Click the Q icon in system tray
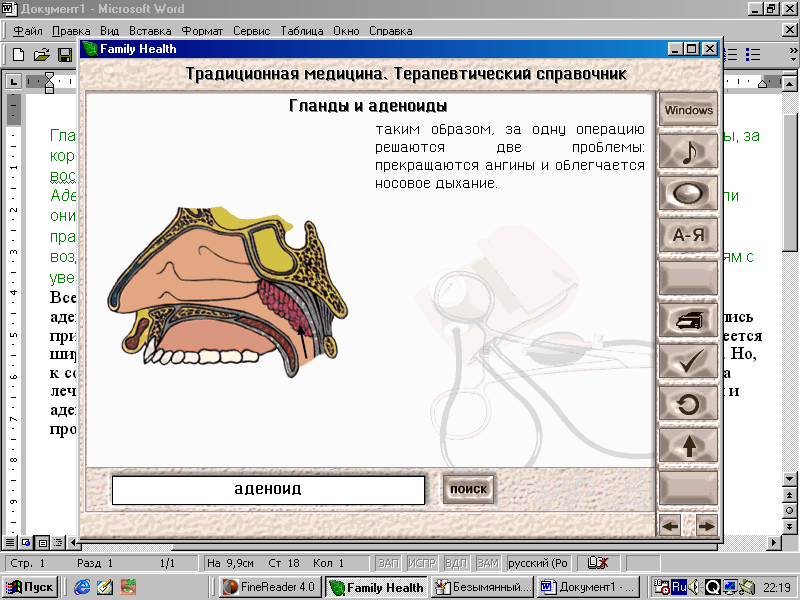800x600 pixels. point(713,587)
